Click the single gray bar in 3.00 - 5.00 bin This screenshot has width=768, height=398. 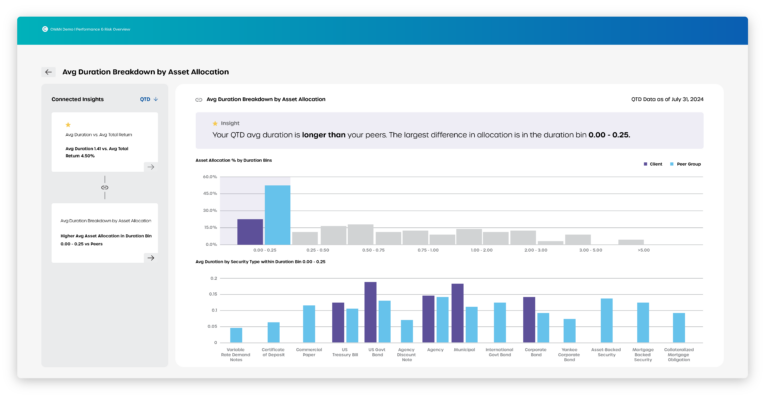coord(578,240)
